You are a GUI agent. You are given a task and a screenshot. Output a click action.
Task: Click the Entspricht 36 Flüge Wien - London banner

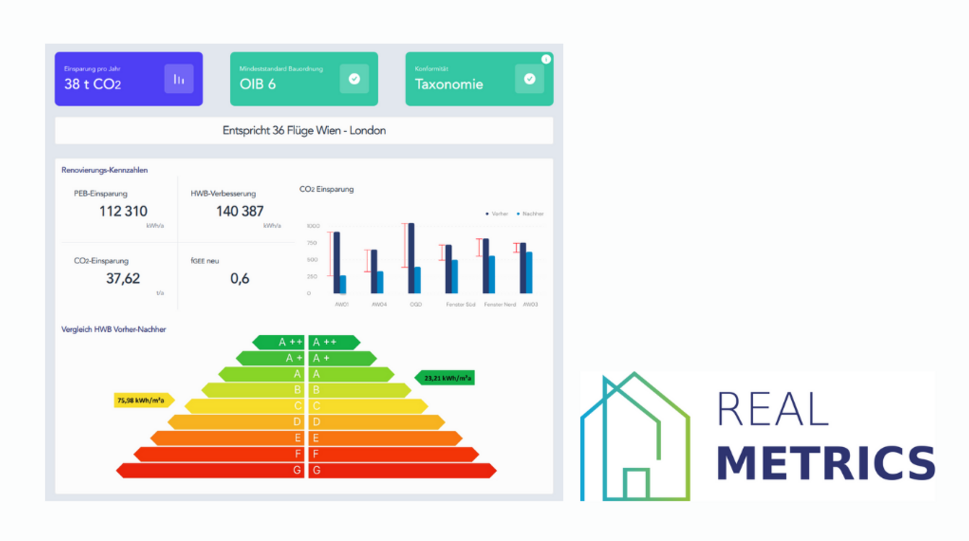coord(304,130)
